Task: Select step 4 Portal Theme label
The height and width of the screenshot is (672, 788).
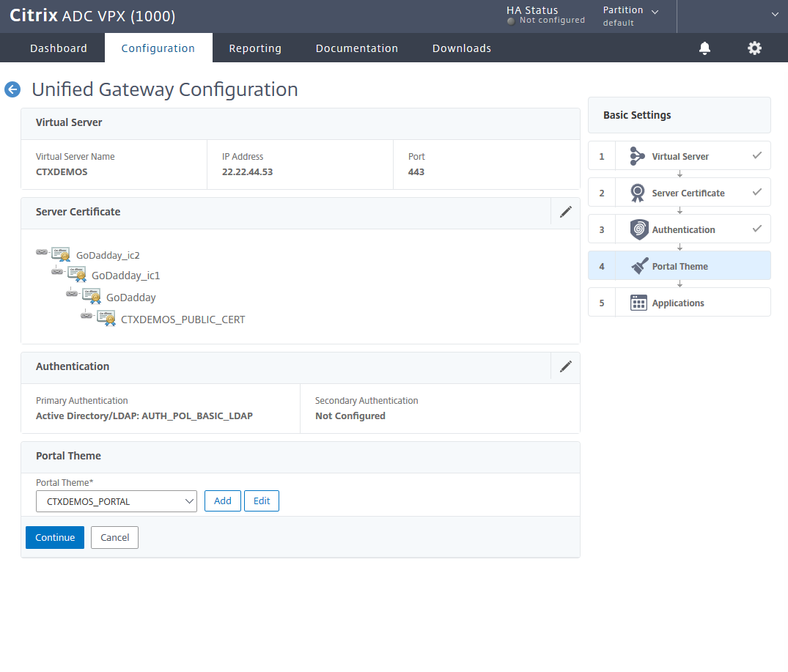Action: 680,267
